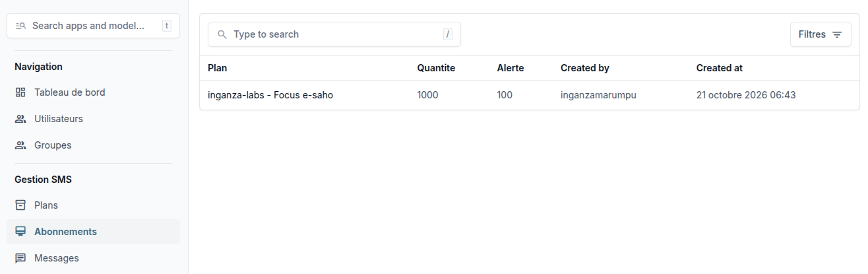
Task: Open Tableau de bord navigation item
Action: (93, 92)
